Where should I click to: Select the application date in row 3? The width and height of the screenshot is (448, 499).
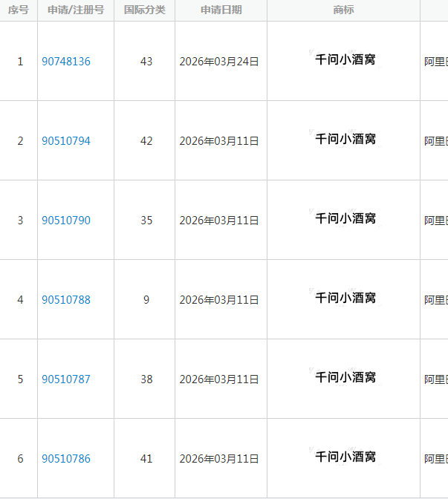coord(219,221)
